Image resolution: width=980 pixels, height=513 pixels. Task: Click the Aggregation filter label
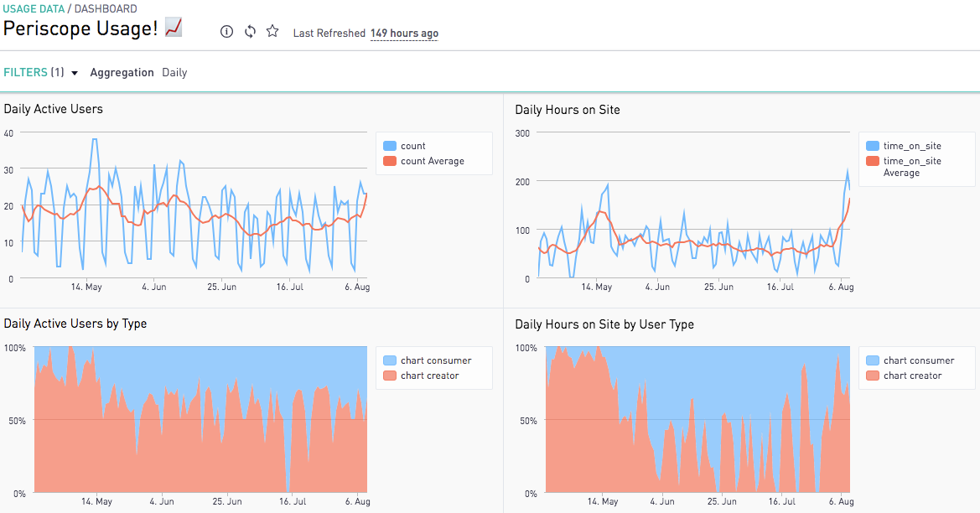click(122, 72)
